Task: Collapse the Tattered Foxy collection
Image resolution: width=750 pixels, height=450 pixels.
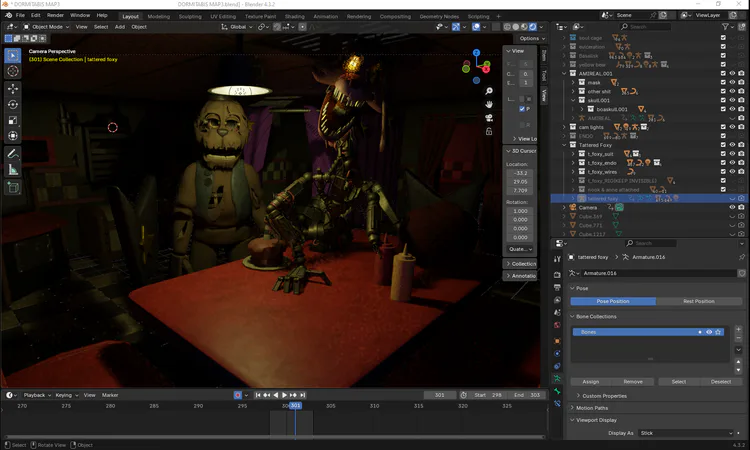Action: coord(564,145)
